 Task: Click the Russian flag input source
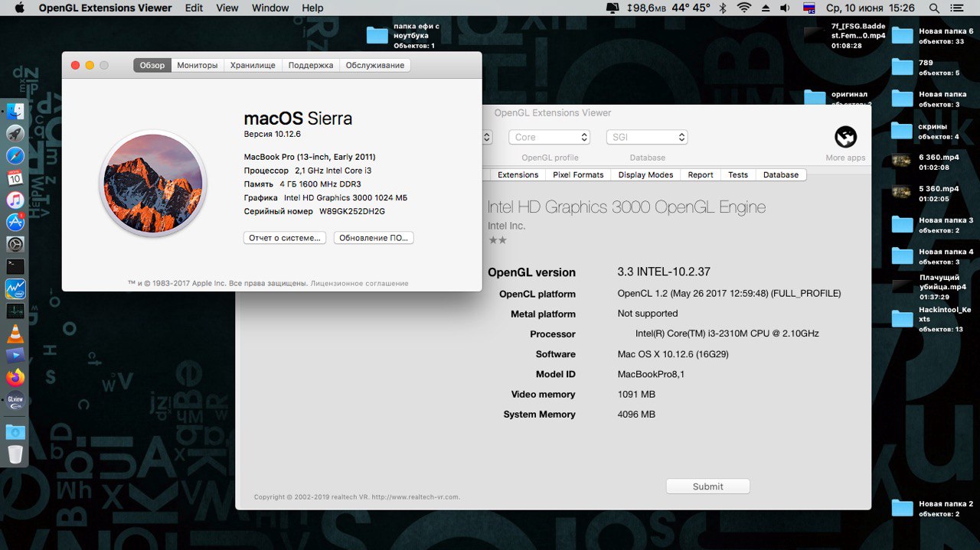click(x=808, y=8)
